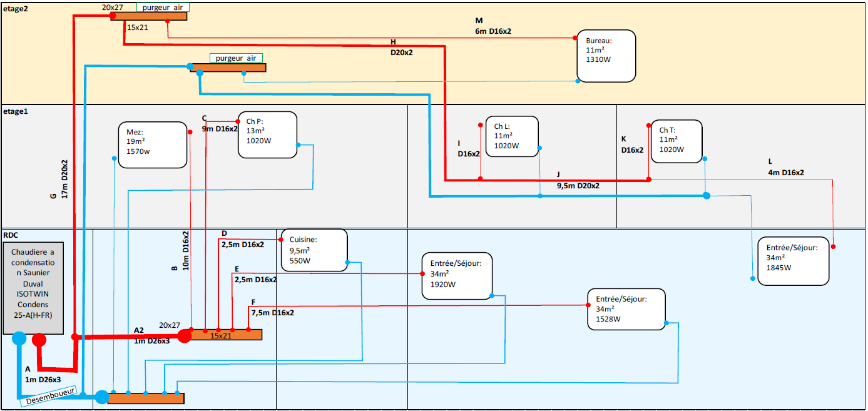Select the Ch L radiator box
Screen dimensions: 868x411
point(511,136)
